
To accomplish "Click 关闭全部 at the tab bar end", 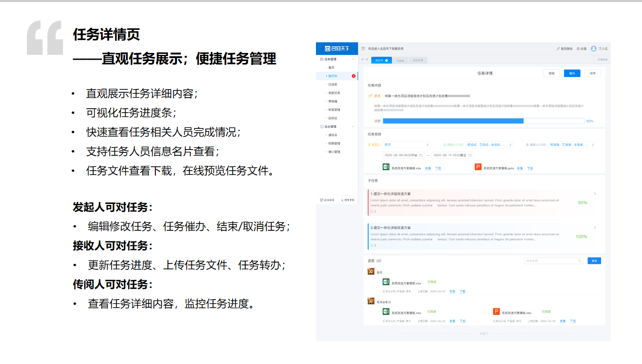I will pos(602,60).
